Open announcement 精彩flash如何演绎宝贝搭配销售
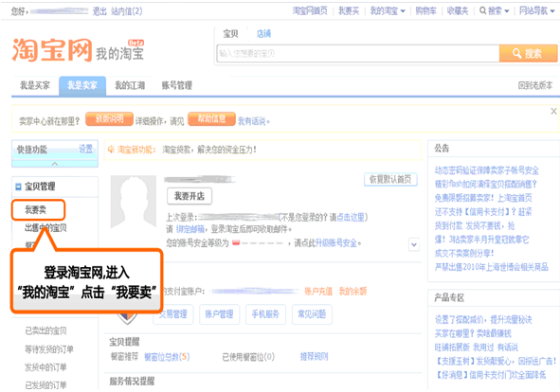Screen dimensions: 560x392 (x=485, y=185)
